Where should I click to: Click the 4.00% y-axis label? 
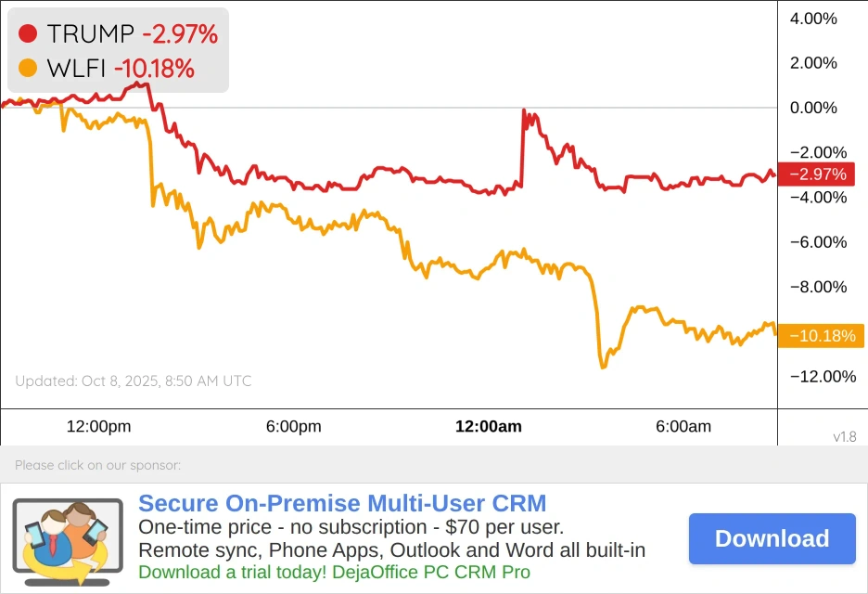(813, 19)
